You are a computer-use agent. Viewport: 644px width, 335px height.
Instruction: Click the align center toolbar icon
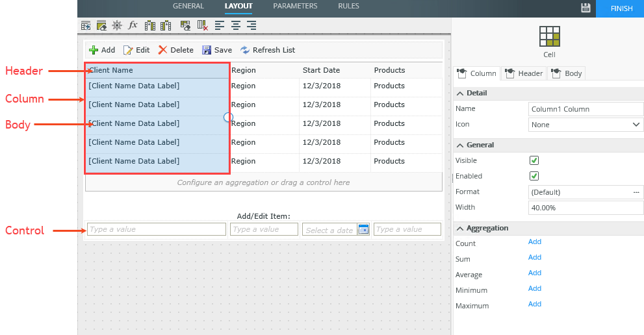[236, 25]
